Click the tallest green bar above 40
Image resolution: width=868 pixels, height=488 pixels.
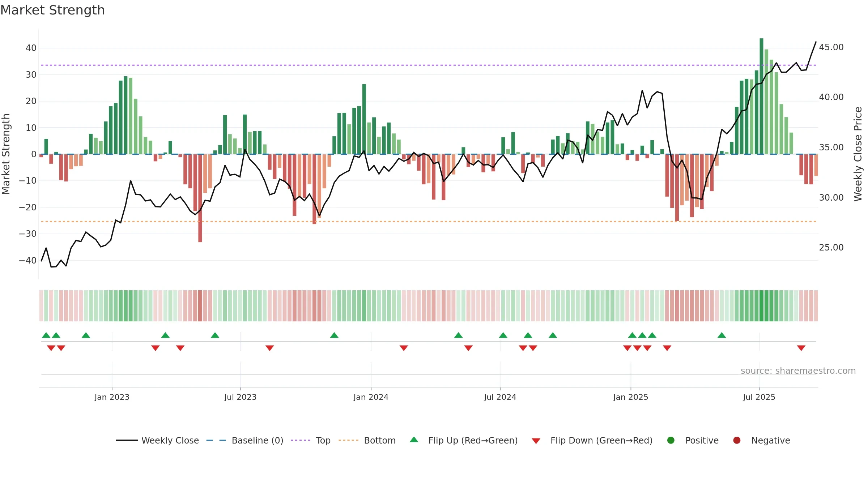tap(761, 96)
